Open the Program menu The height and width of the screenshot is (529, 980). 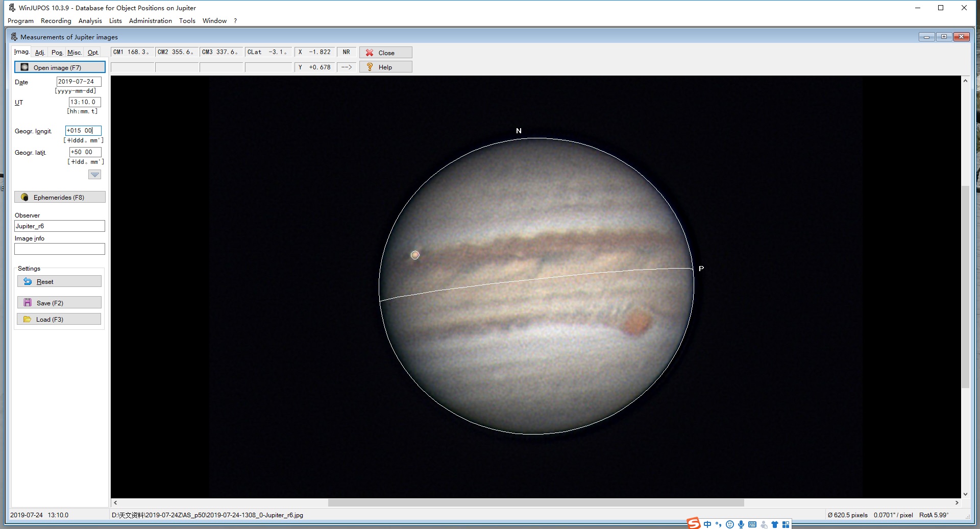coord(20,21)
